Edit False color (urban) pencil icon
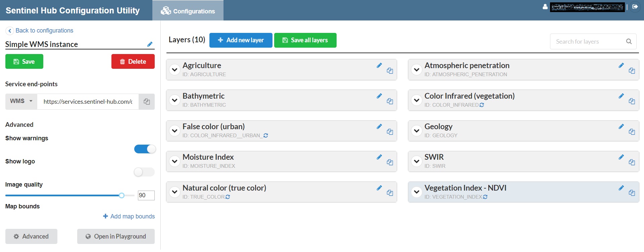The image size is (644, 252). coord(379,127)
